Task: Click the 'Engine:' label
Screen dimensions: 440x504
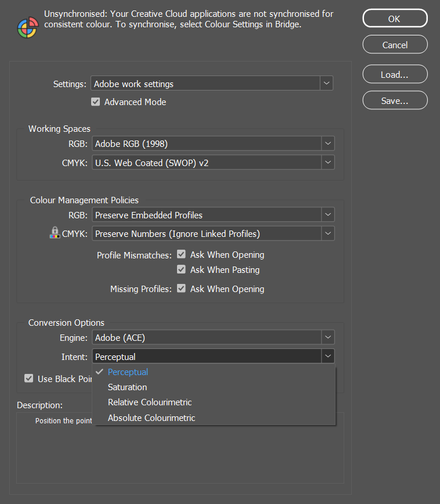Action: click(74, 338)
